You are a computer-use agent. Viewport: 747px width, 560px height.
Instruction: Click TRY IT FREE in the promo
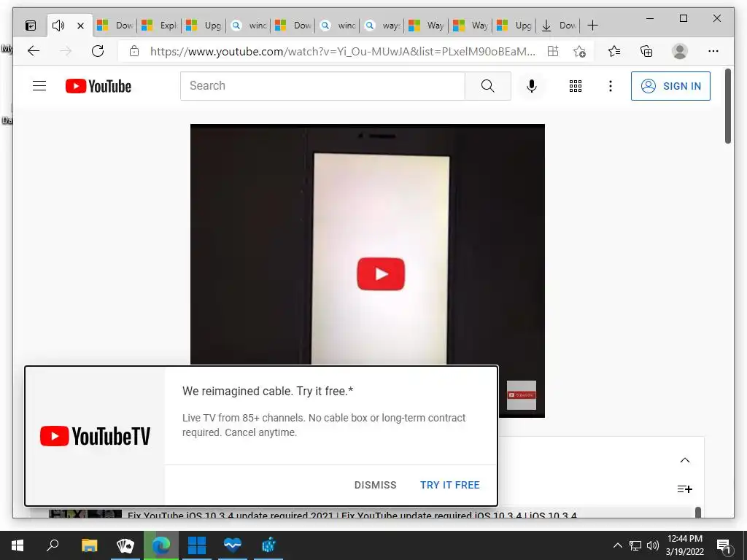[x=449, y=485]
